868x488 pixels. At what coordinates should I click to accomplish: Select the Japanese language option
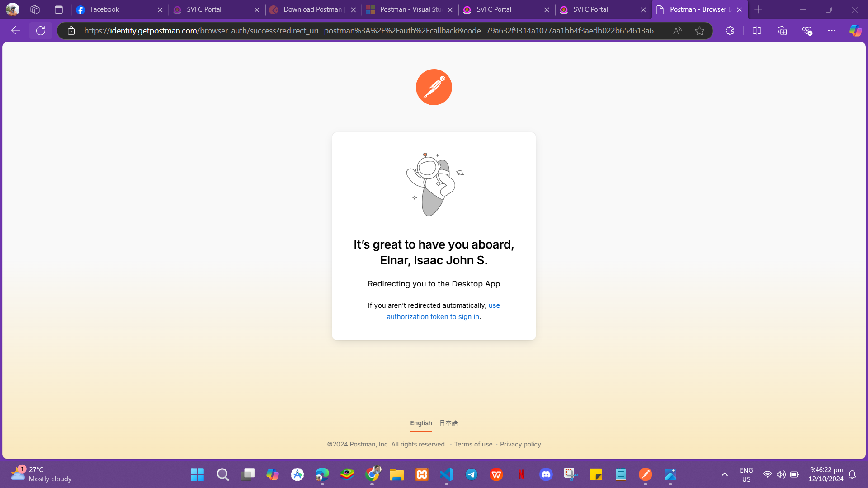coord(448,423)
